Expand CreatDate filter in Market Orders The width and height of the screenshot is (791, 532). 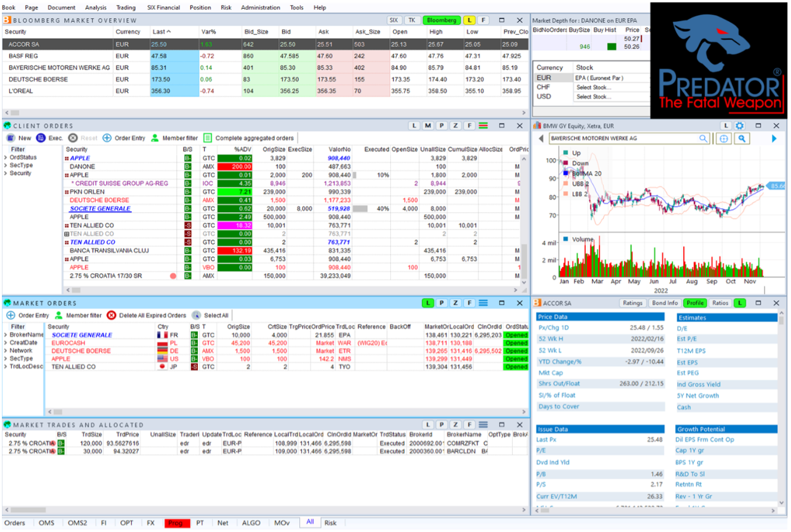[x=6, y=343]
